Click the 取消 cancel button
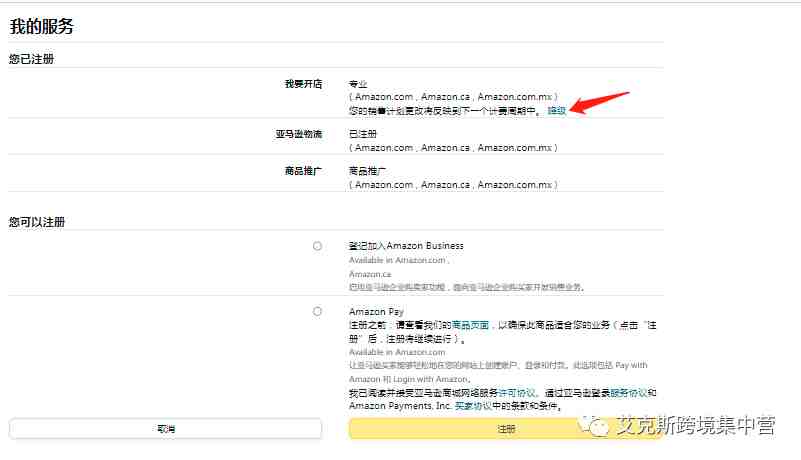The height and width of the screenshot is (460, 801). 166,429
